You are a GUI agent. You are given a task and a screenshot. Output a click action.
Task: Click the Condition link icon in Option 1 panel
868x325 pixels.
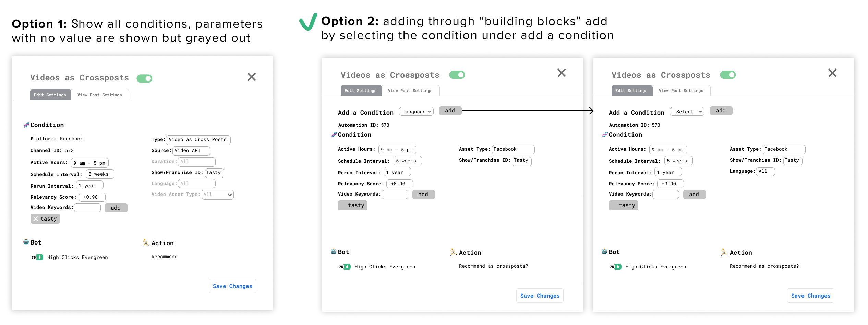coord(26,125)
